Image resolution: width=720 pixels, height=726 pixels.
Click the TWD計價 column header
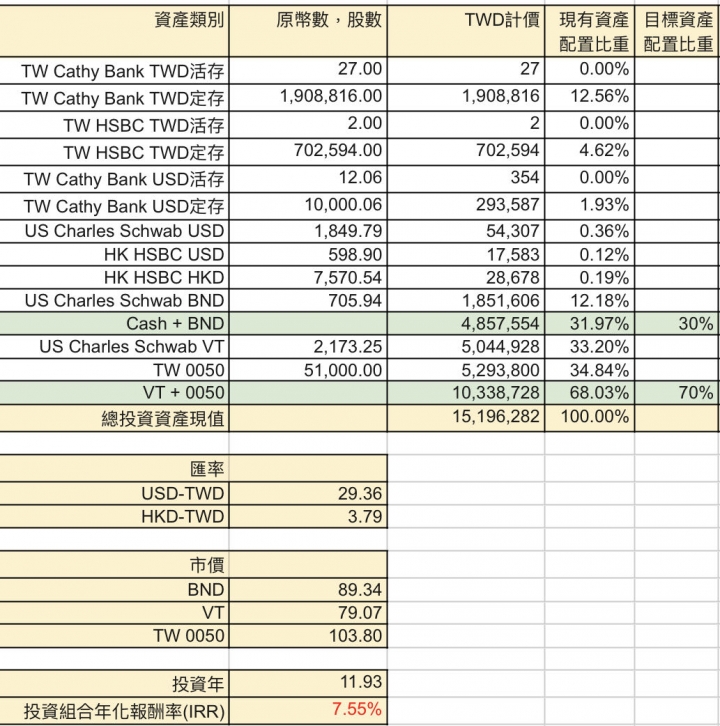[466, 31]
